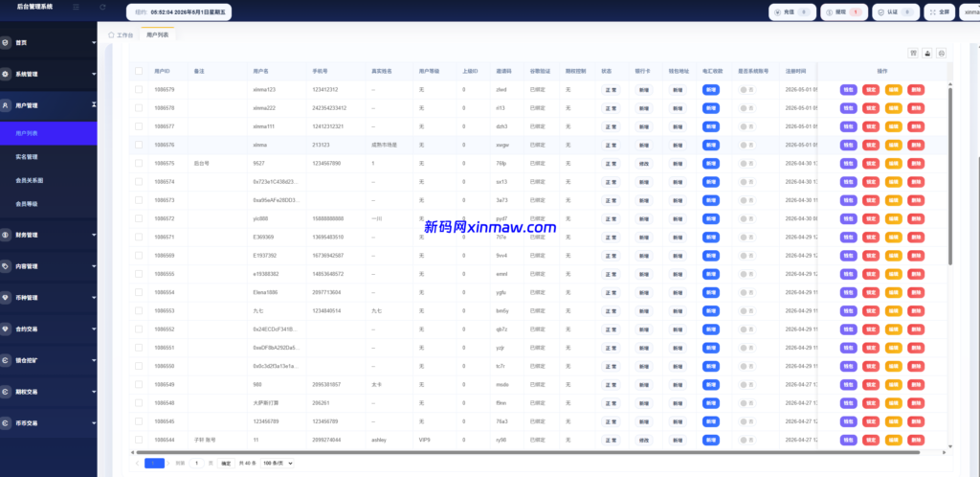Viewport: 980px width, 477px height.
Task: Open the table column filter icon
Action: tap(914, 53)
